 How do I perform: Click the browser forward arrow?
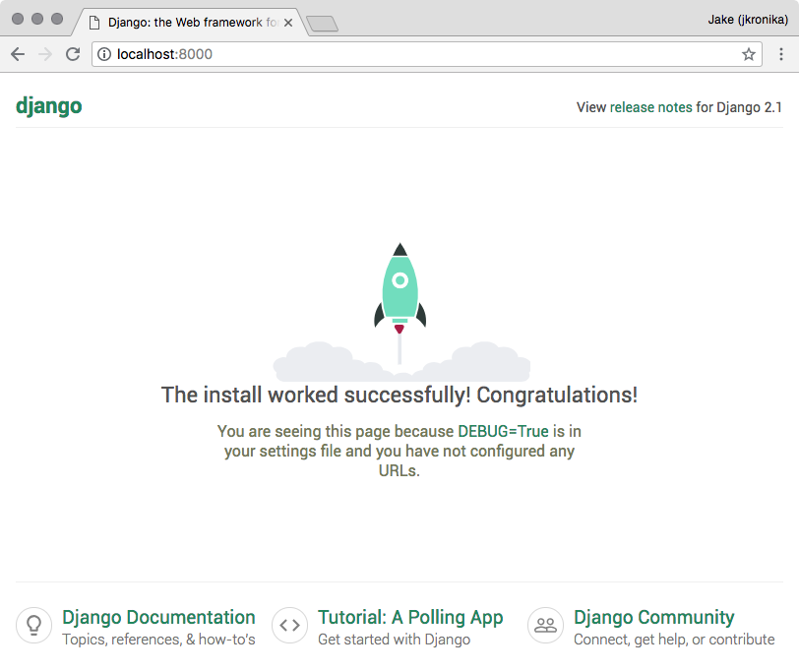pyautogui.click(x=45, y=54)
